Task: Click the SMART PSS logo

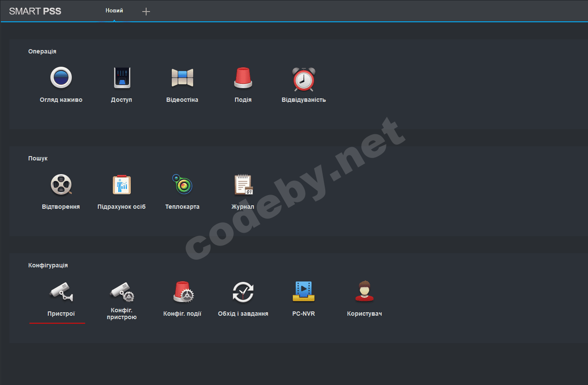Action: 35,11
